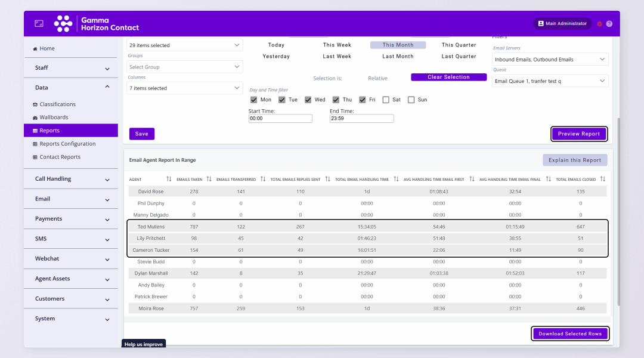This screenshot has height=358, width=644.
Task: Click the bug report icon in the header
Action: pyautogui.click(x=599, y=23)
